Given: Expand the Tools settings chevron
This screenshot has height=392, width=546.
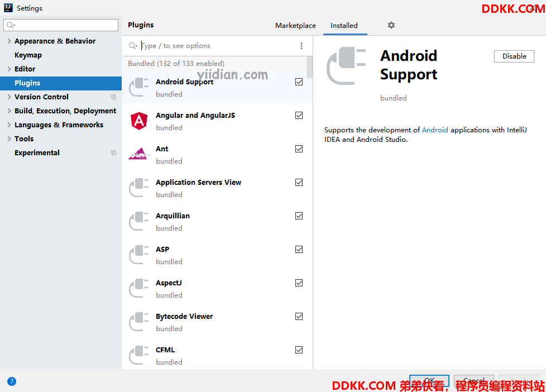Looking at the screenshot, I should (x=9, y=138).
